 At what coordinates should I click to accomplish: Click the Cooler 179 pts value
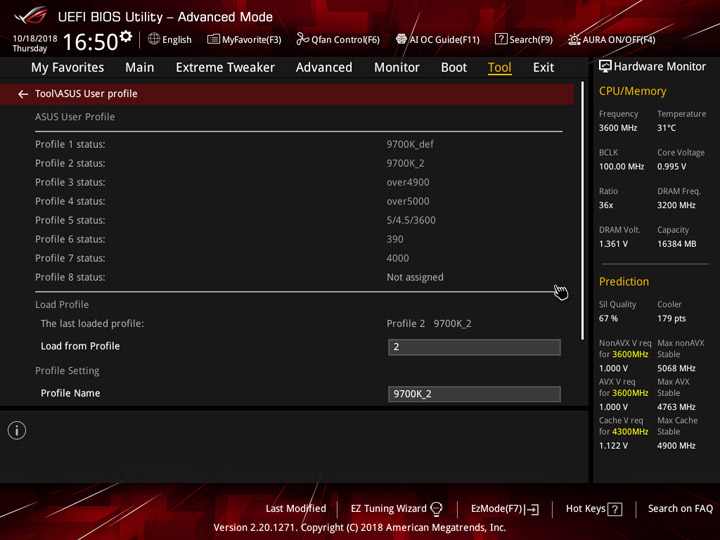click(x=671, y=319)
